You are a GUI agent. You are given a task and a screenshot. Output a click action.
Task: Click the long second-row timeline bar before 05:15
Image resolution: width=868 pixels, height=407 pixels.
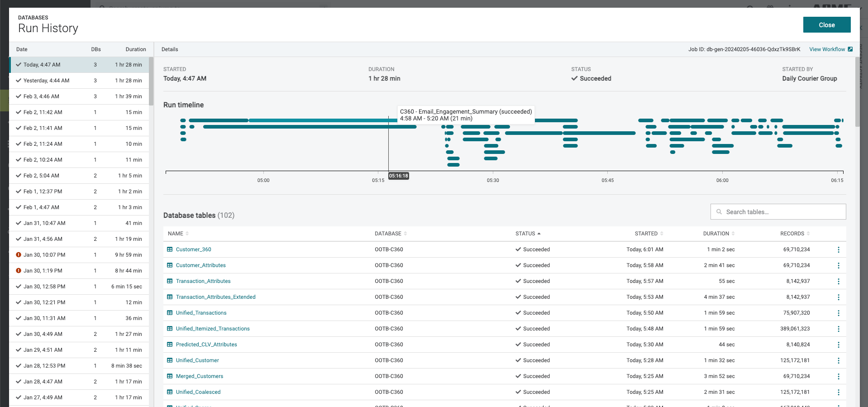310,127
